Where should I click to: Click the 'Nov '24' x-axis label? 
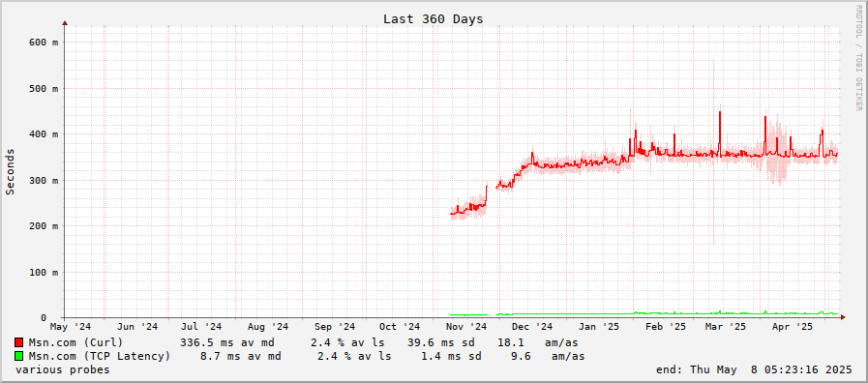coord(466,327)
